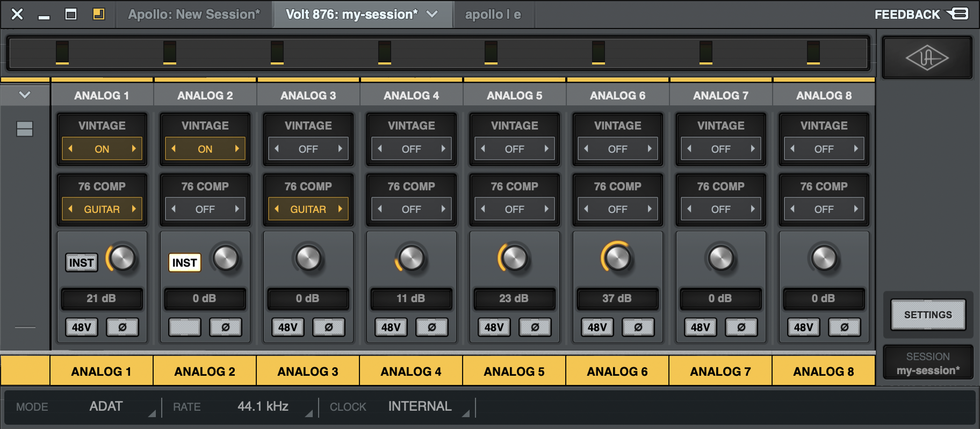This screenshot has height=429, width=980.
Task: Click the FEEDBACK text link
Action: [x=907, y=15]
